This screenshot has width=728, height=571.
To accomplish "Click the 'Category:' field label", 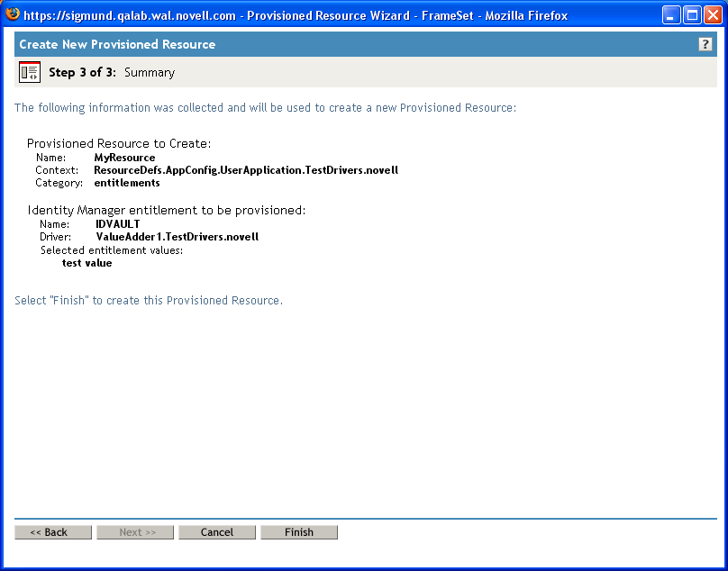I will point(59,183).
